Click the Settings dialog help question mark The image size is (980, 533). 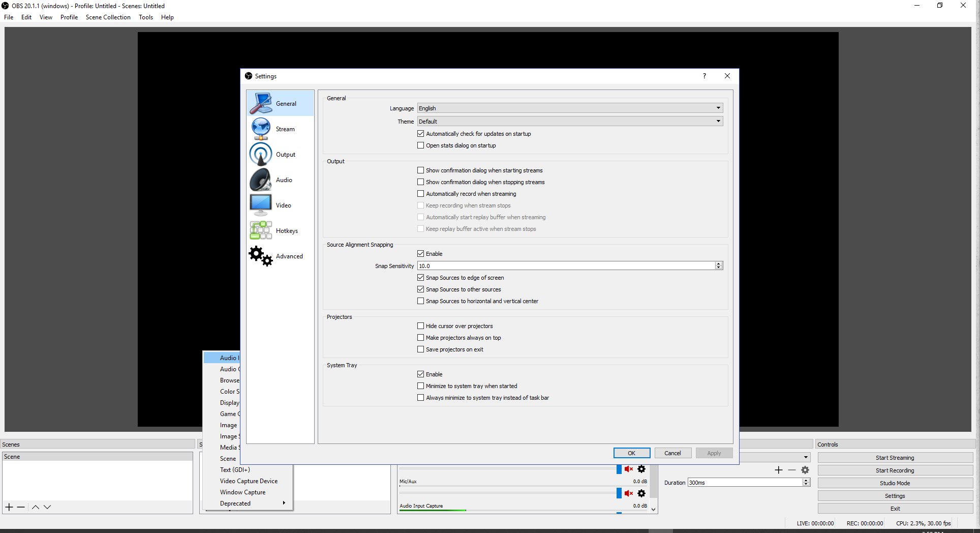click(x=704, y=76)
